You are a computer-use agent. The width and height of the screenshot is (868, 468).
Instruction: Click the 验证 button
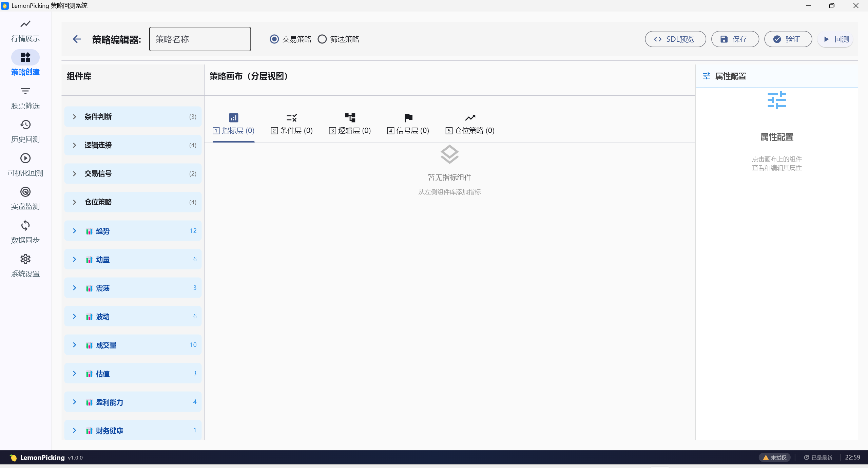point(788,39)
